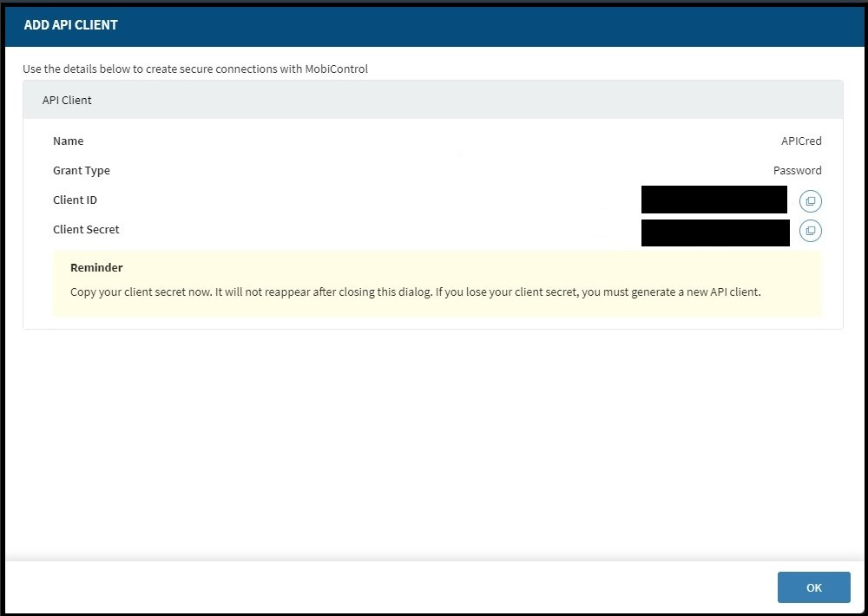Screen dimensions: 868x616
Task: Click the Grant Type value Password
Action: 797,170
